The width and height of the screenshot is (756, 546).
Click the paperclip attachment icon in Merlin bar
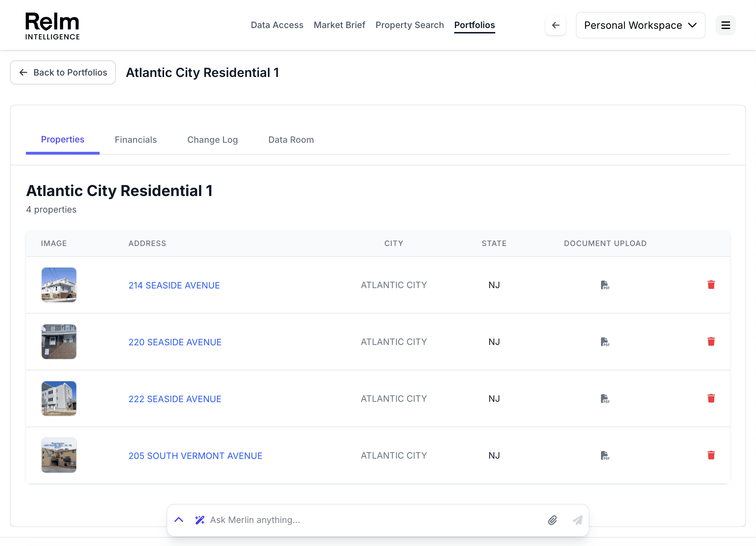(552, 520)
